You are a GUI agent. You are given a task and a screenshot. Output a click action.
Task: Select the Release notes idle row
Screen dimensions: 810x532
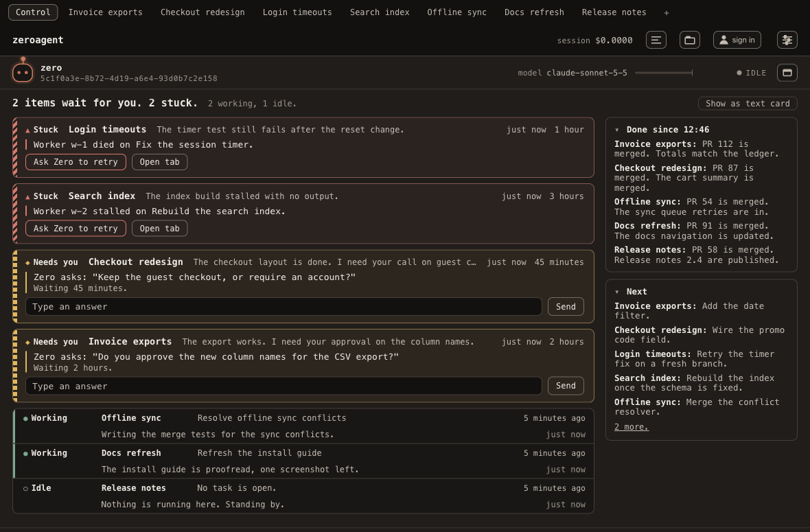[303, 496]
